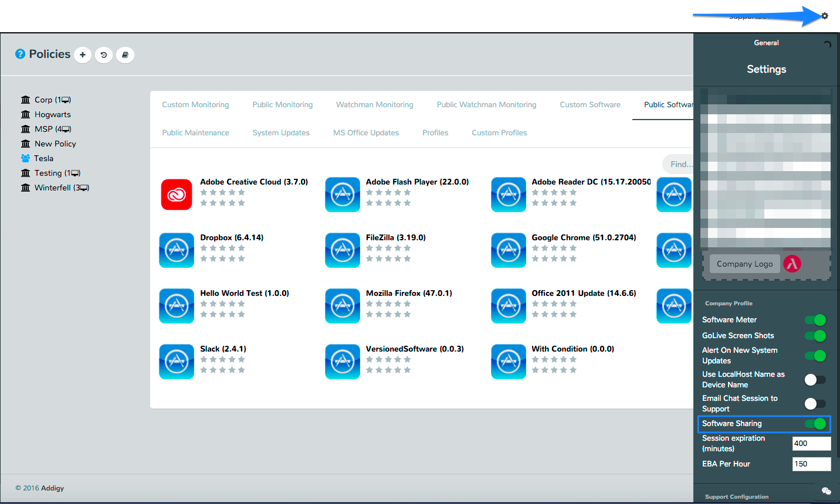Select the Adobe Creative Cloud app icon
Screen dimensions: 840x504
coord(177,195)
